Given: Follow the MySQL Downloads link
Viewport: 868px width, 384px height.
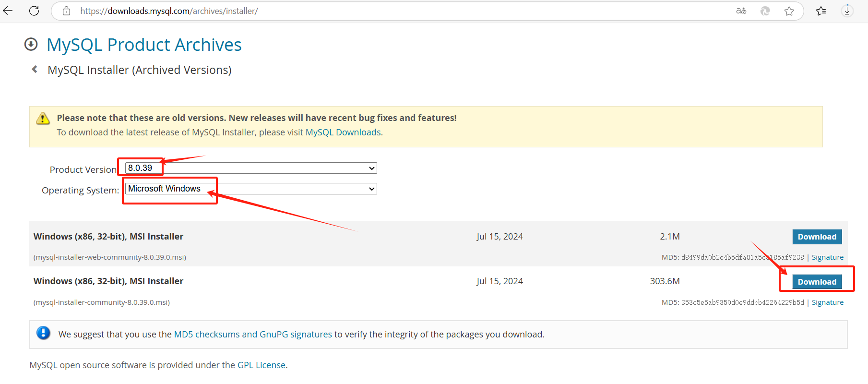Looking at the screenshot, I should (343, 132).
